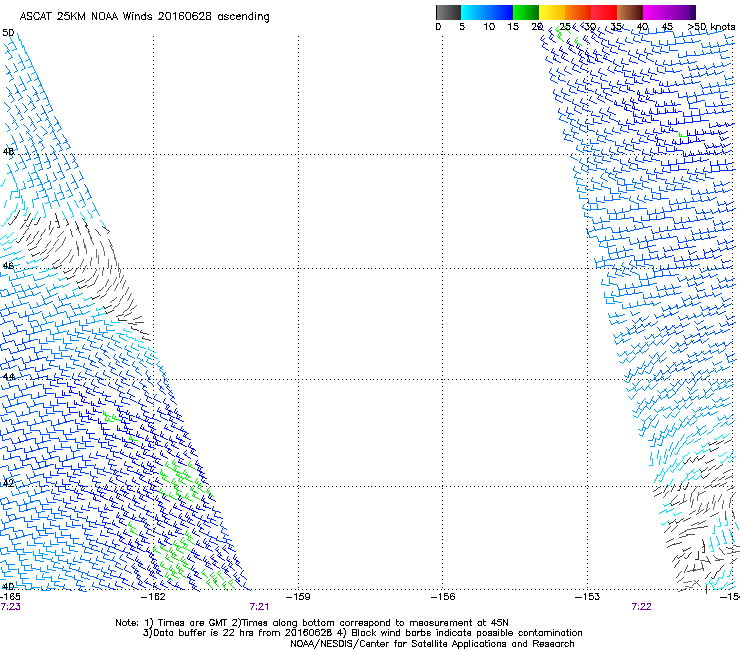Click the gray 0-5 knots legend swatch
740x650 pixels.
tap(448, 12)
